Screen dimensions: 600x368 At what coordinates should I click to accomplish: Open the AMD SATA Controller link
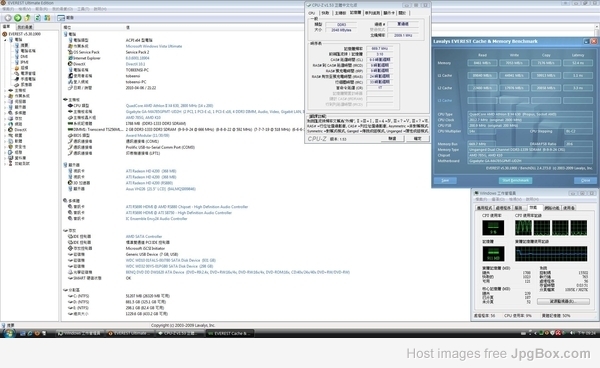tap(144, 236)
